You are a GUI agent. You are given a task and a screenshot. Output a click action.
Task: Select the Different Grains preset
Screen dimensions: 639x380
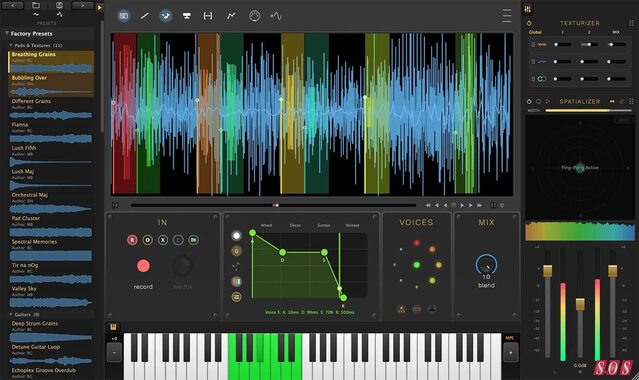tap(51, 108)
